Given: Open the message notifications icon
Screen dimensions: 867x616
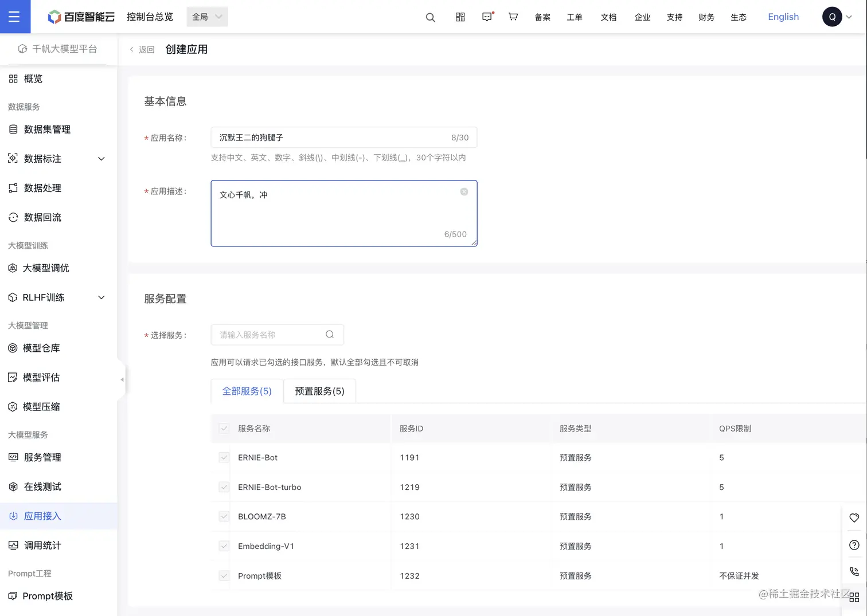Looking at the screenshot, I should 487,17.
